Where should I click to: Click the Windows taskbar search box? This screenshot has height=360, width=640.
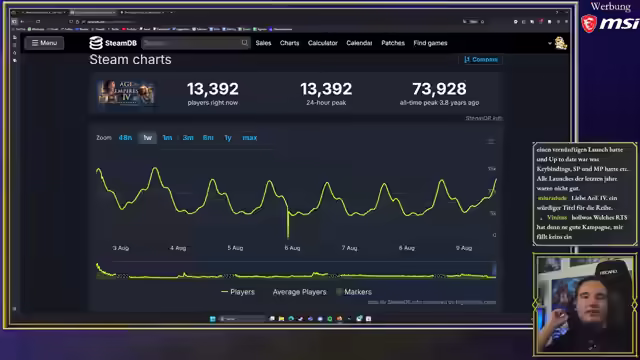point(242,319)
